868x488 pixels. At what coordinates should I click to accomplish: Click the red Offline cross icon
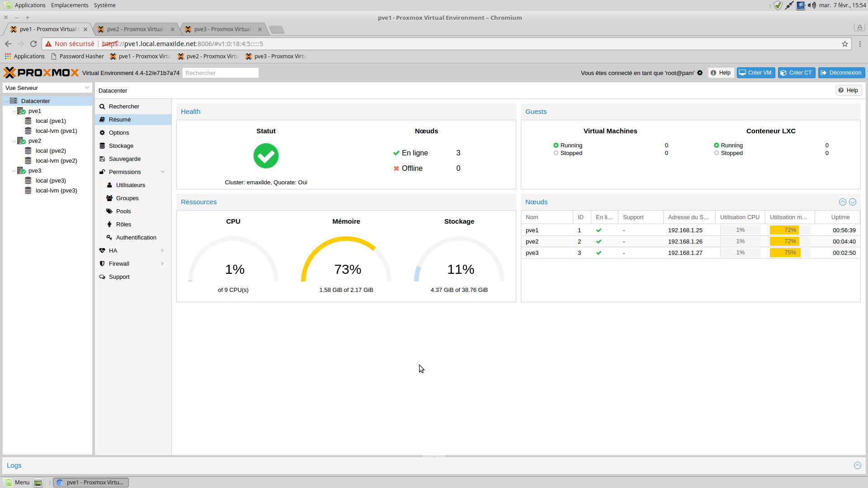(x=396, y=168)
